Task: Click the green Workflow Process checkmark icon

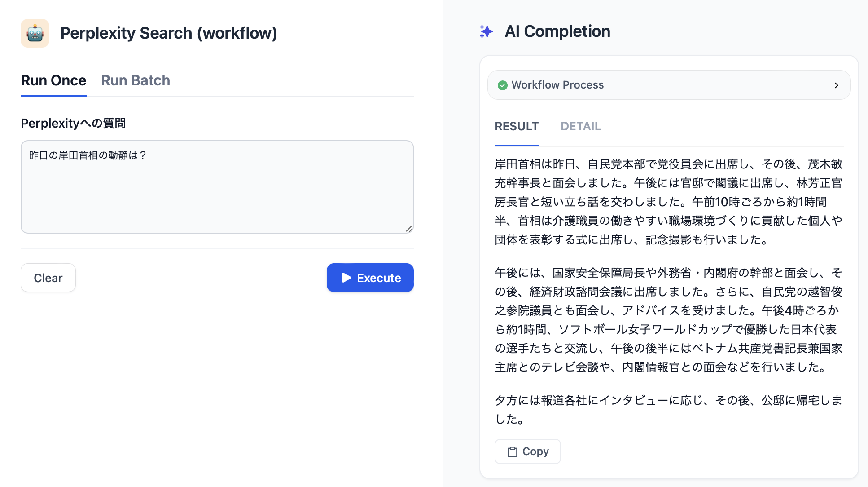Action: 503,85
